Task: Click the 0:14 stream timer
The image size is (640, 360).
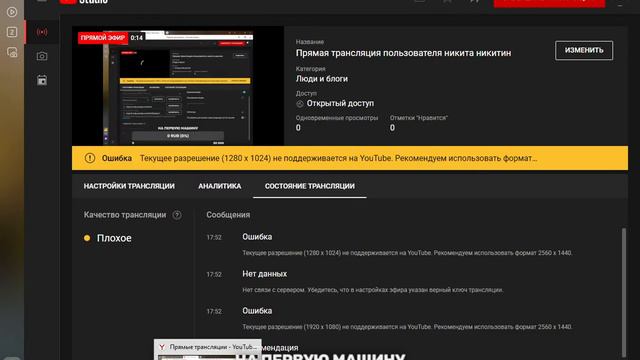Action: [137, 38]
